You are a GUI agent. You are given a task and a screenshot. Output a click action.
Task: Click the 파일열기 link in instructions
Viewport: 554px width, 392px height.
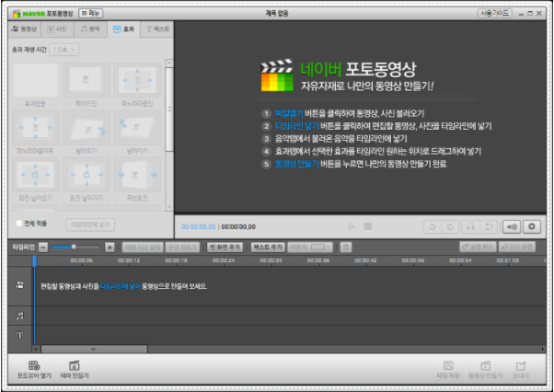coord(289,113)
